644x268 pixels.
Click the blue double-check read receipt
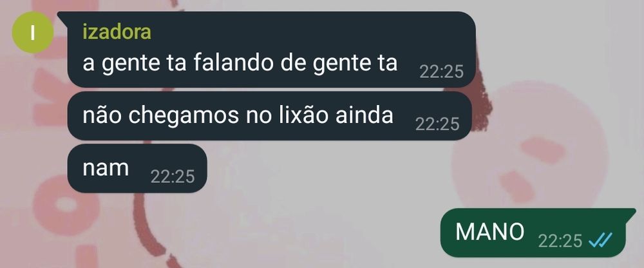(600, 240)
